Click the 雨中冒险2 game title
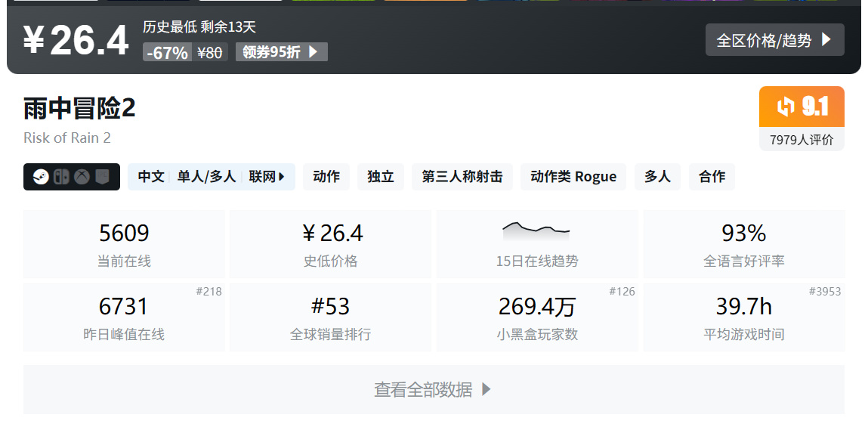Viewport: 868px width, 430px height. (79, 109)
